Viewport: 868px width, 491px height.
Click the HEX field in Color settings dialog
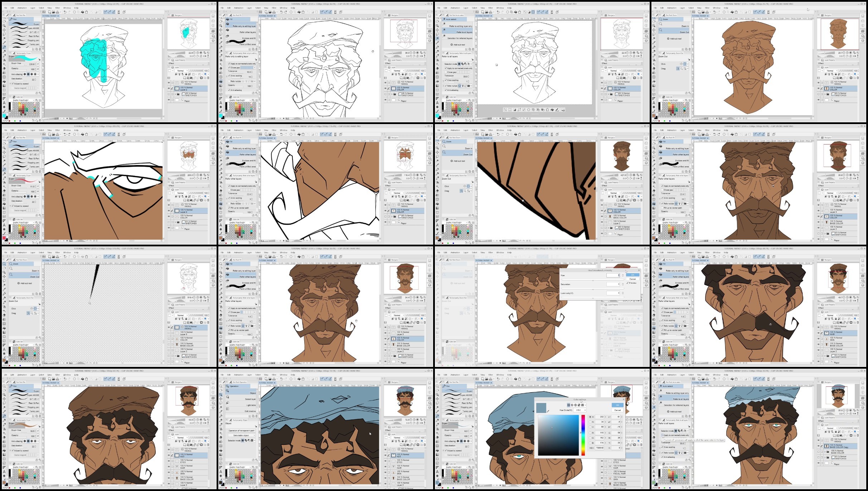coord(600,448)
